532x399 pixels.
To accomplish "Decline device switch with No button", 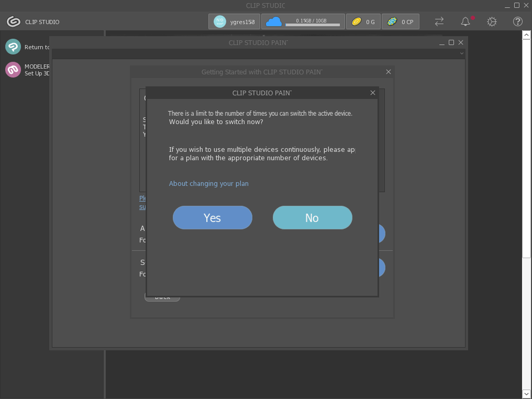I will (x=312, y=217).
